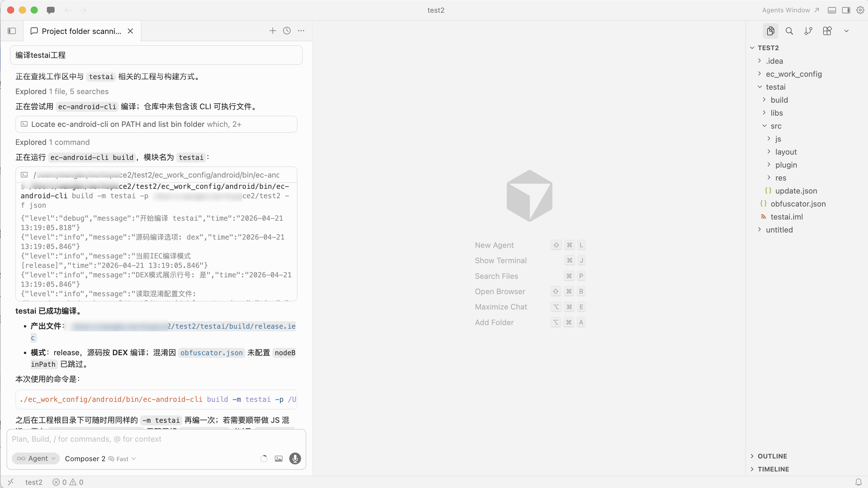
Task: Open settings gear in title bar
Action: 860,10
